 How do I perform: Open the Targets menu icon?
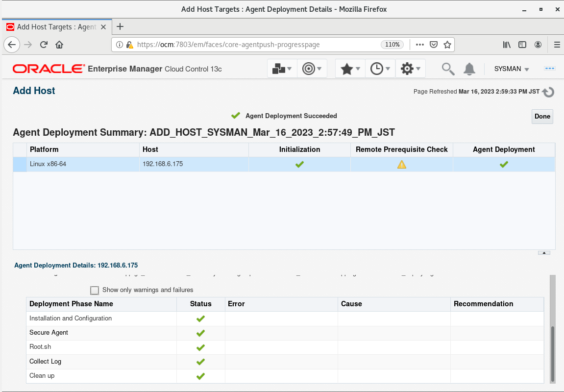(x=312, y=68)
